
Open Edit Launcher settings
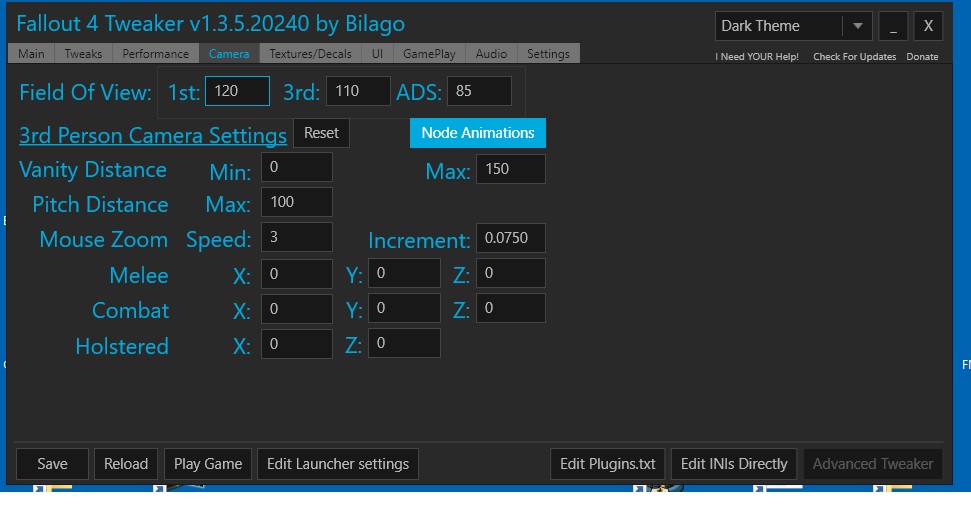click(338, 464)
